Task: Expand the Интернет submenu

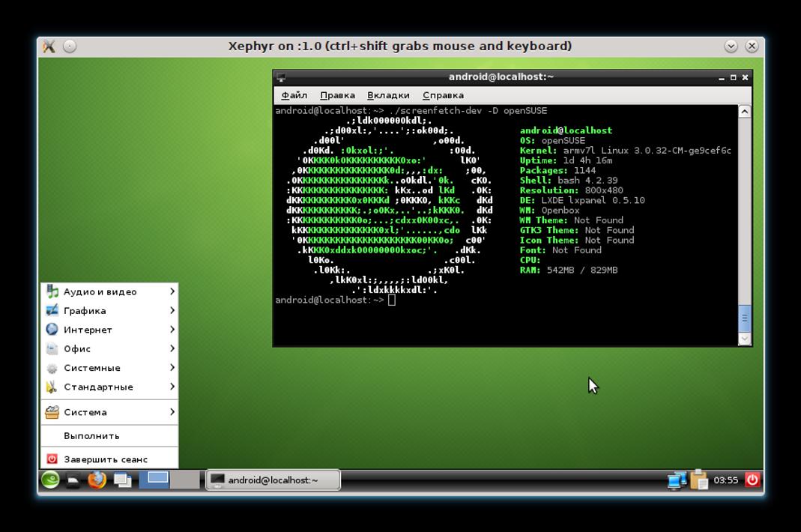Action: click(110, 330)
